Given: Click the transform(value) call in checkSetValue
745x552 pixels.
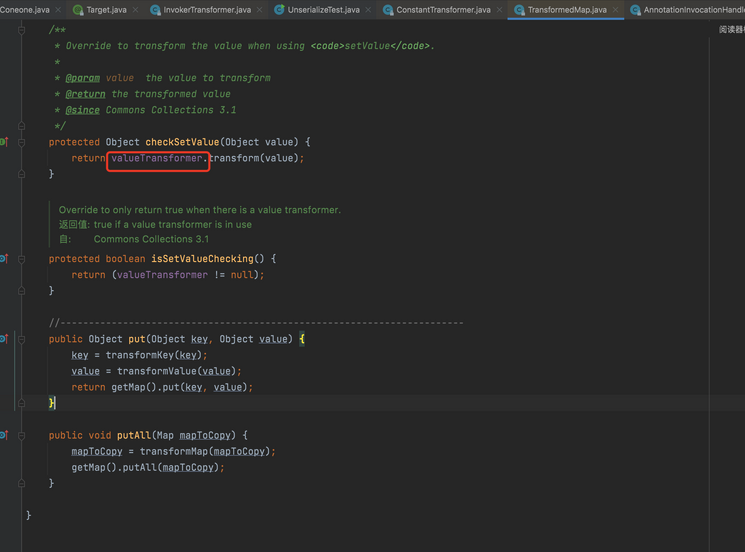Looking at the screenshot, I should coord(254,158).
